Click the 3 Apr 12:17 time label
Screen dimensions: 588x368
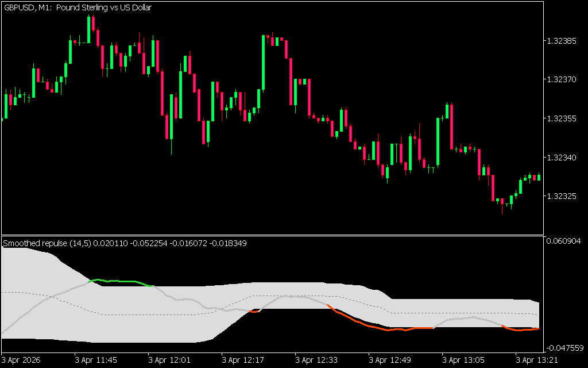tap(243, 360)
